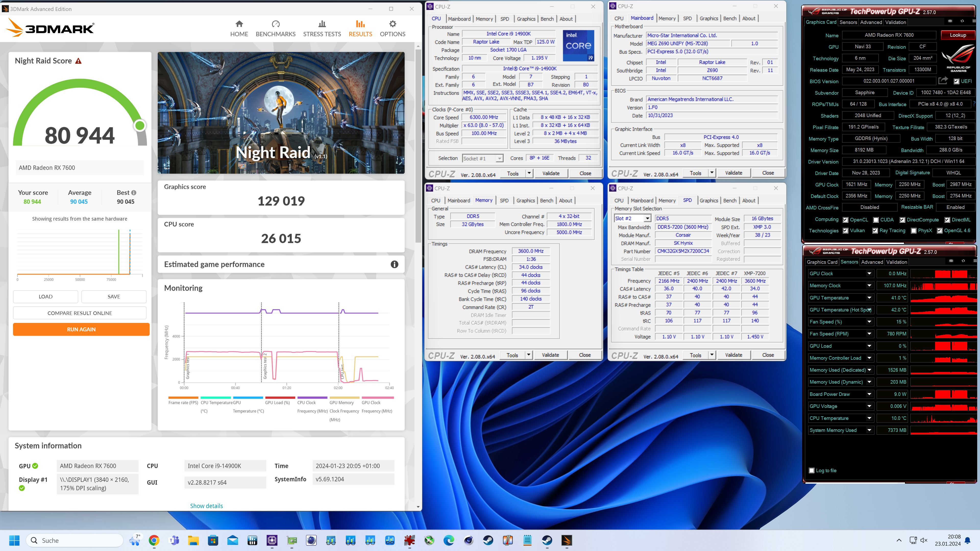Click the Bus Interface question mark in GPU-Z
The width and height of the screenshot is (980, 551).
point(974,104)
